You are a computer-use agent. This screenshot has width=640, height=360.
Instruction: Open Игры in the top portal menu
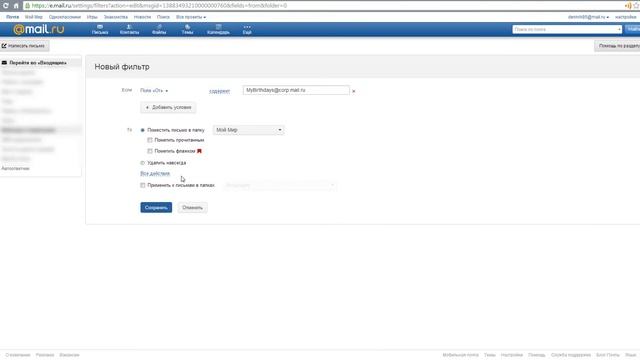coord(92,17)
